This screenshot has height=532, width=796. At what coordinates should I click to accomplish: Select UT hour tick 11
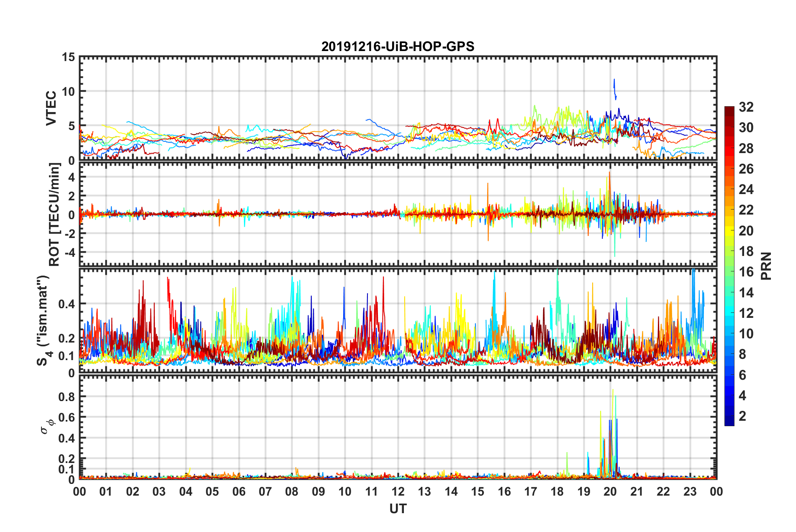372,491
